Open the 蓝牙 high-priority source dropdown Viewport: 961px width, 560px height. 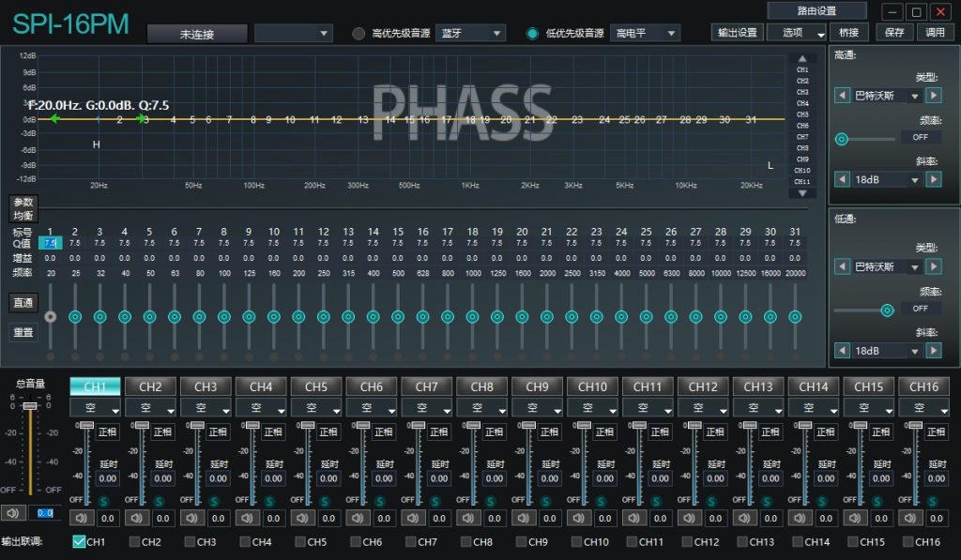(471, 33)
